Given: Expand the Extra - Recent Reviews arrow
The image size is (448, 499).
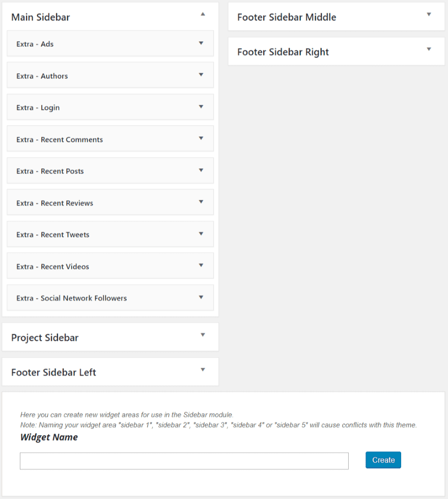Looking at the screenshot, I should 201,202.
